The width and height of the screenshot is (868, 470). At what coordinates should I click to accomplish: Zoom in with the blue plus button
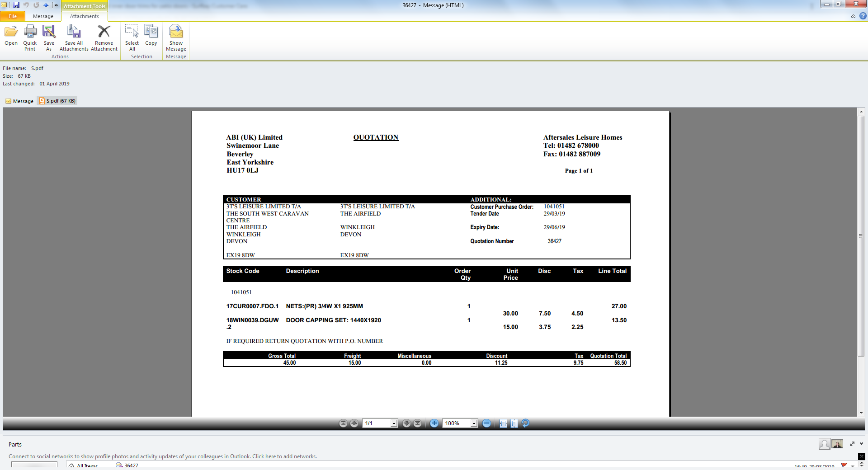click(x=434, y=423)
